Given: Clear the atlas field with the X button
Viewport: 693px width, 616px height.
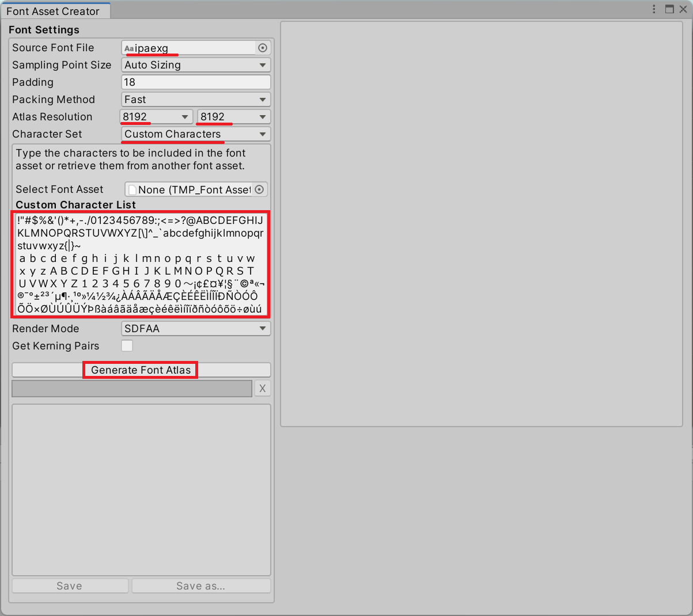Looking at the screenshot, I should coord(262,388).
